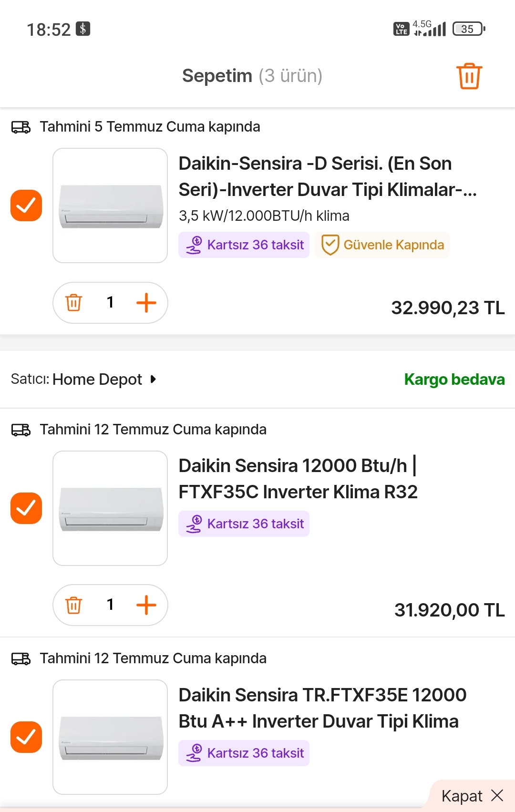The image size is (515, 812).
Task: Deselect the FTXF35C Inverter Klima R32 checkbox
Action: [x=26, y=508]
